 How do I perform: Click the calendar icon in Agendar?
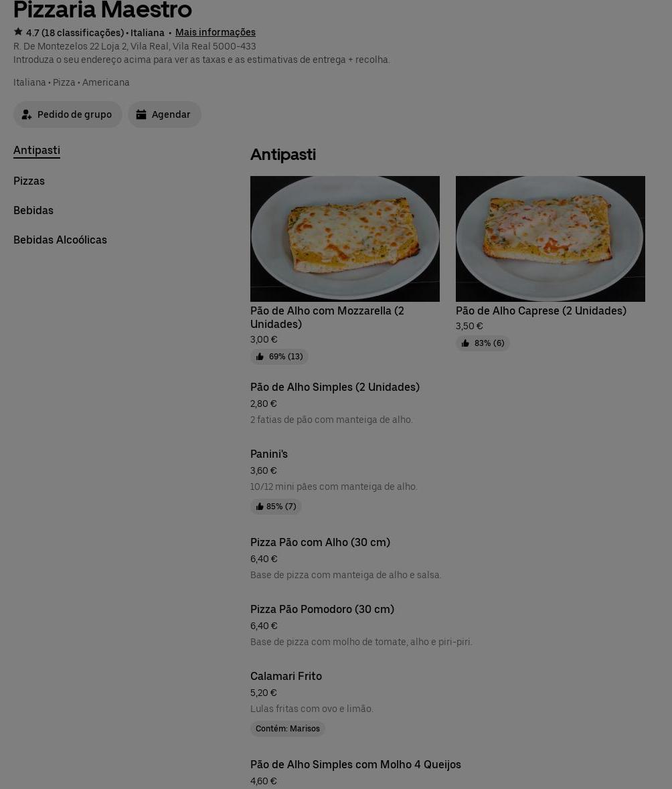click(141, 114)
